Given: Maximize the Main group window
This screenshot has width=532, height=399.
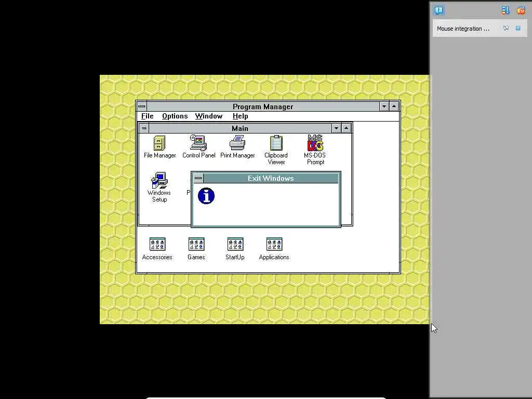Looking at the screenshot, I should (x=346, y=128).
